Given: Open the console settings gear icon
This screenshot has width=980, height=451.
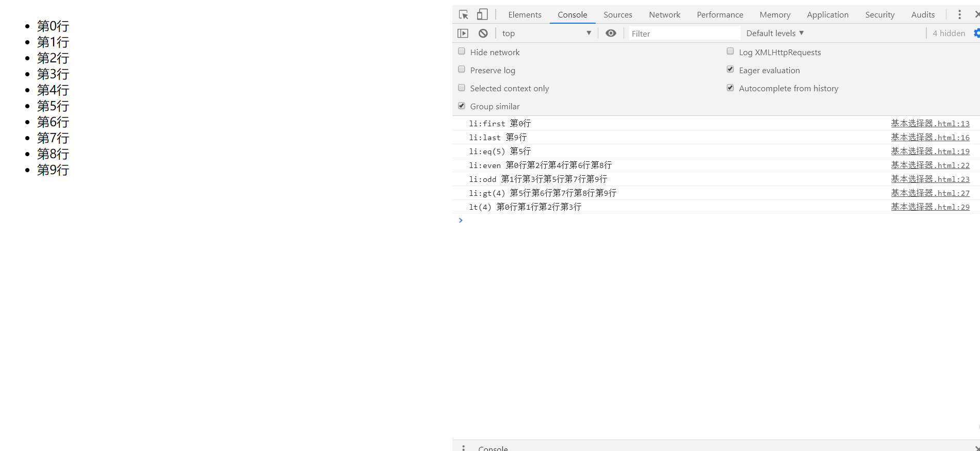Looking at the screenshot, I should coord(976,34).
